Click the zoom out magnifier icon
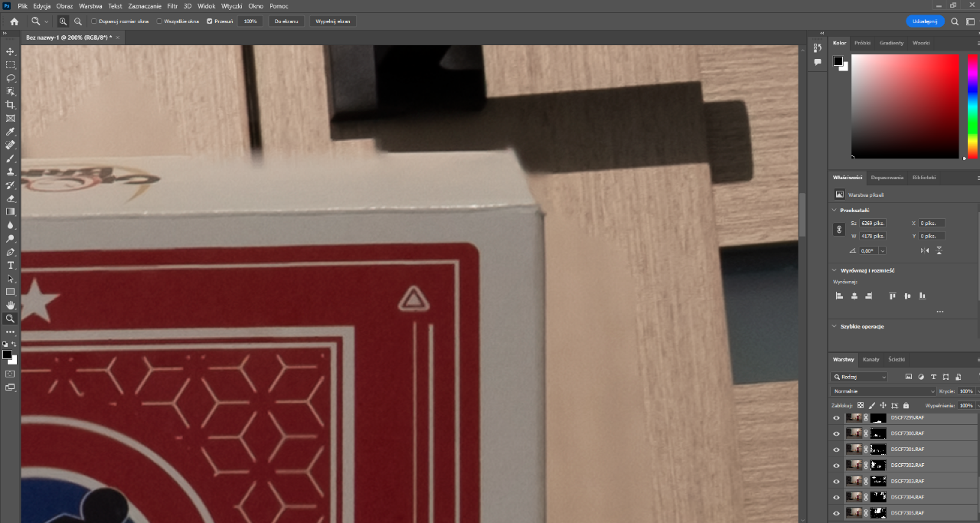 click(77, 21)
